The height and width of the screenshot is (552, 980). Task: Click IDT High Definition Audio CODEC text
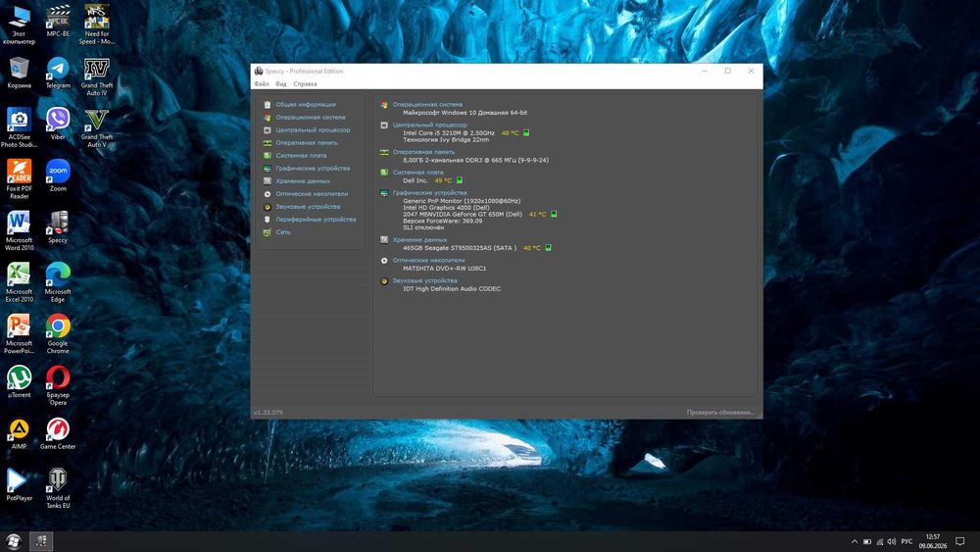pos(452,289)
